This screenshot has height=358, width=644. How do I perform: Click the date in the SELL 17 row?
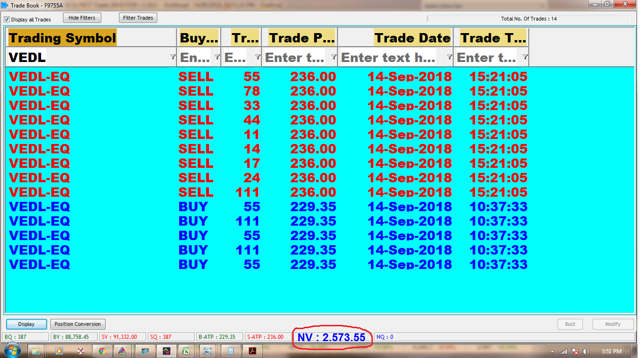click(410, 163)
